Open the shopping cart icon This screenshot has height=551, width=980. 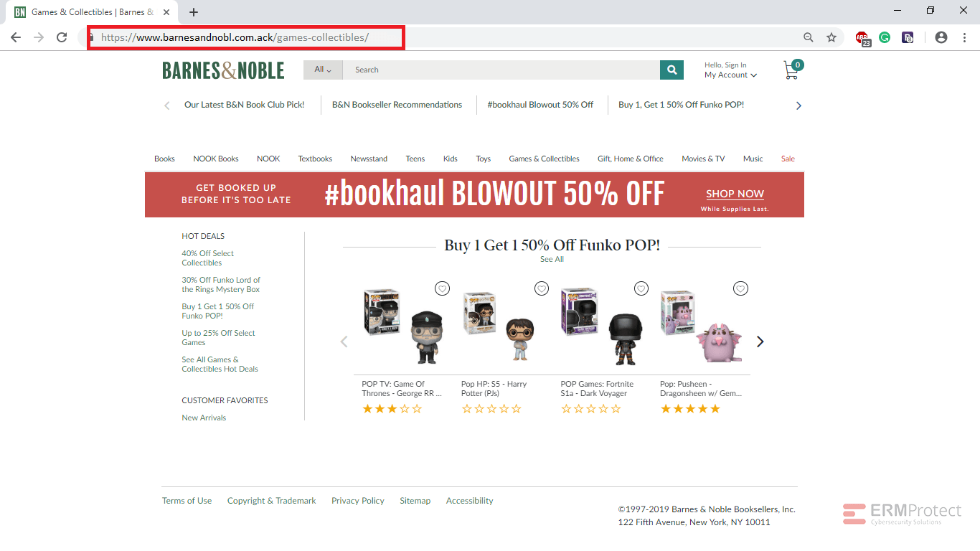(x=792, y=70)
